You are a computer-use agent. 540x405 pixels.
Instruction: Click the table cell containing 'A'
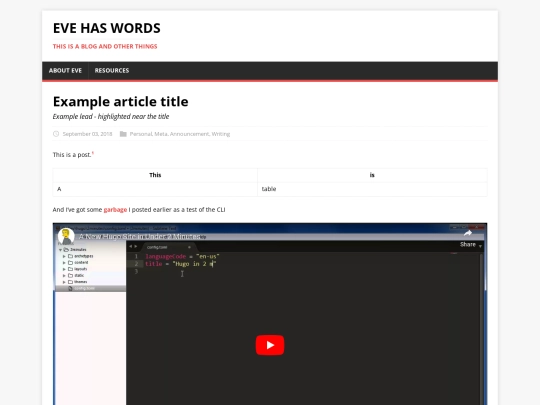155,189
